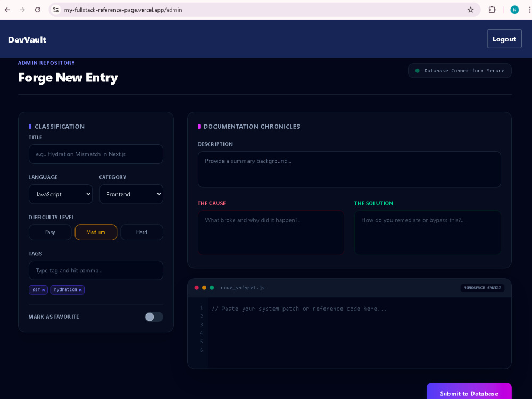Bookmark this page with star icon

point(471,10)
